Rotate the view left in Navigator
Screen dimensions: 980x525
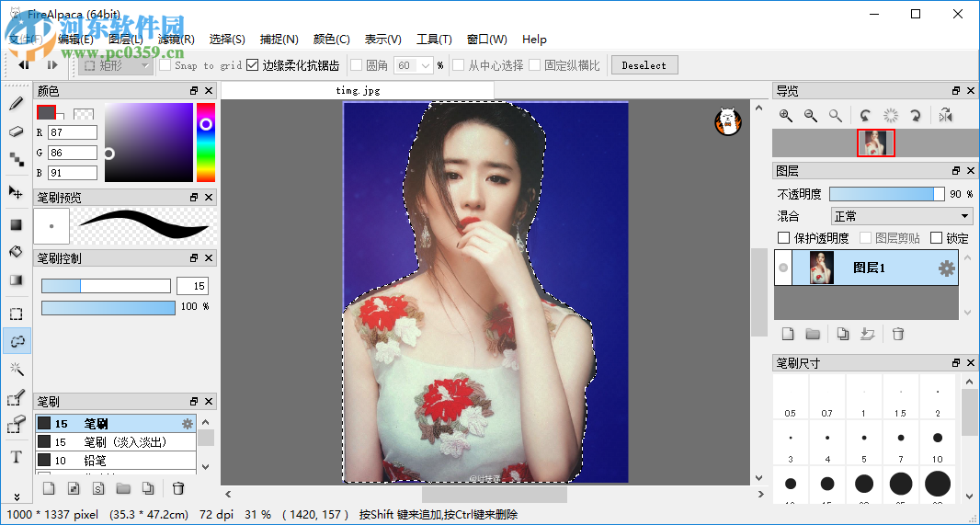(865, 116)
